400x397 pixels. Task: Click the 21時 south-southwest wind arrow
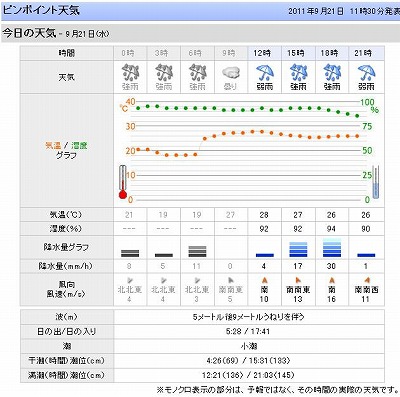[367, 280]
